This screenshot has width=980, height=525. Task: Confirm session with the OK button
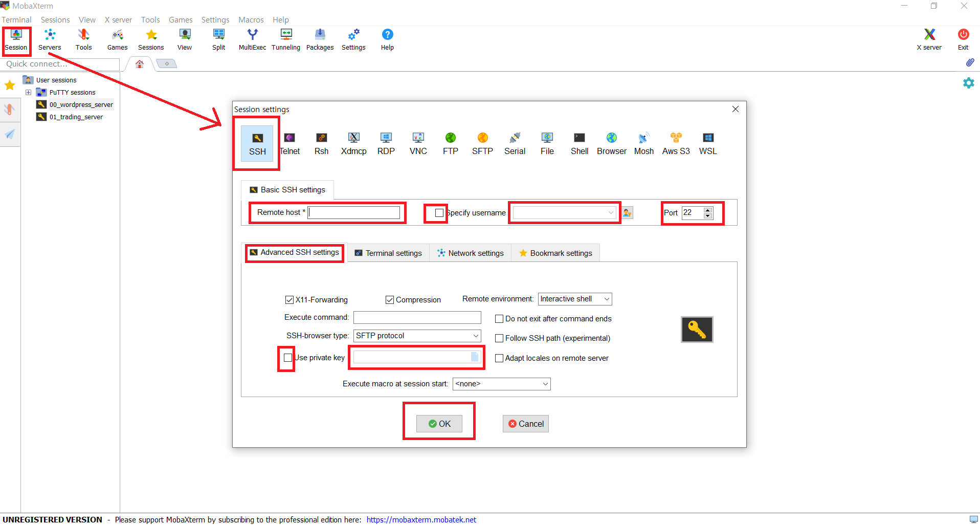point(439,424)
